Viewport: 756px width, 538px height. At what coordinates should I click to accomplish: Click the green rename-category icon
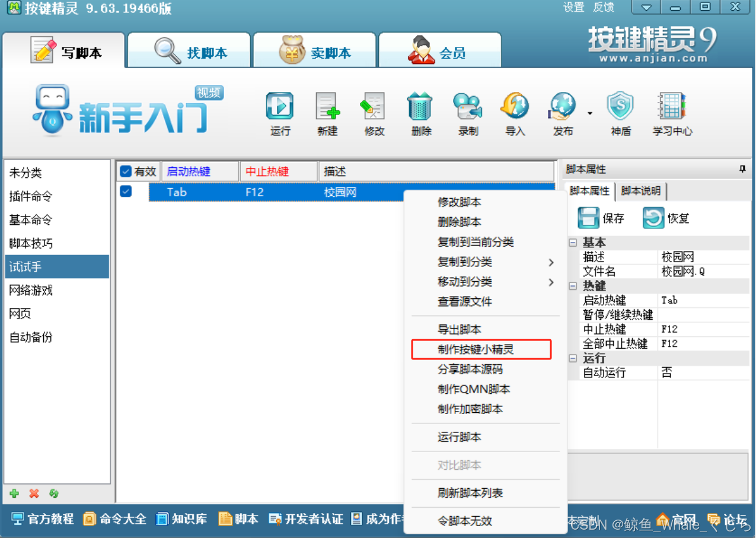[54, 494]
